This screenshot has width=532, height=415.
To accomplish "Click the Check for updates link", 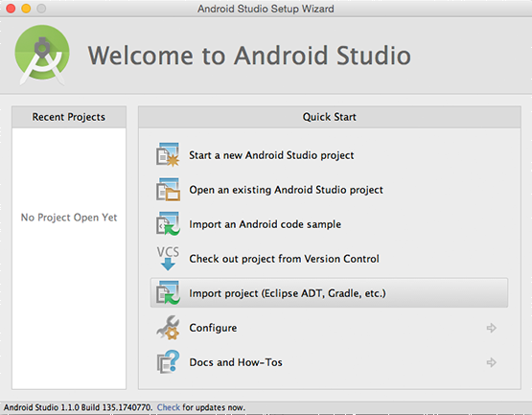I will pyautogui.click(x=169, y=407).
